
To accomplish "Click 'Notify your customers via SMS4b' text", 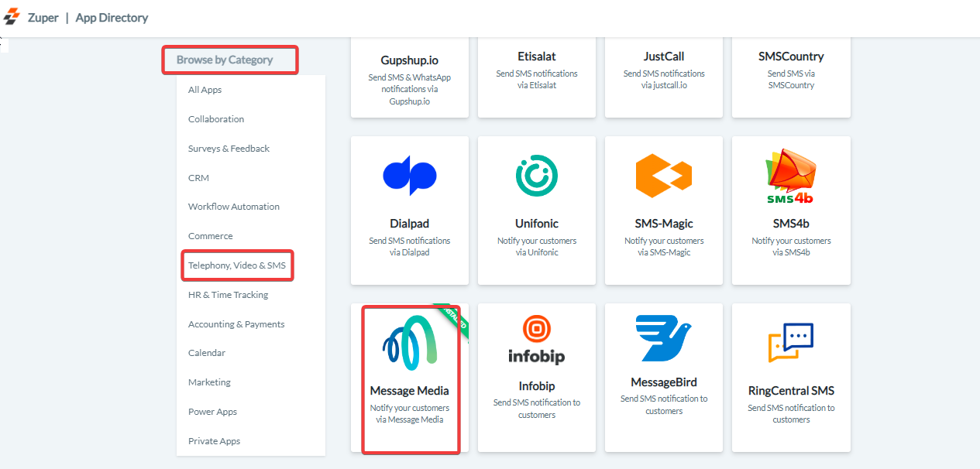I will [x=791, y=246].
